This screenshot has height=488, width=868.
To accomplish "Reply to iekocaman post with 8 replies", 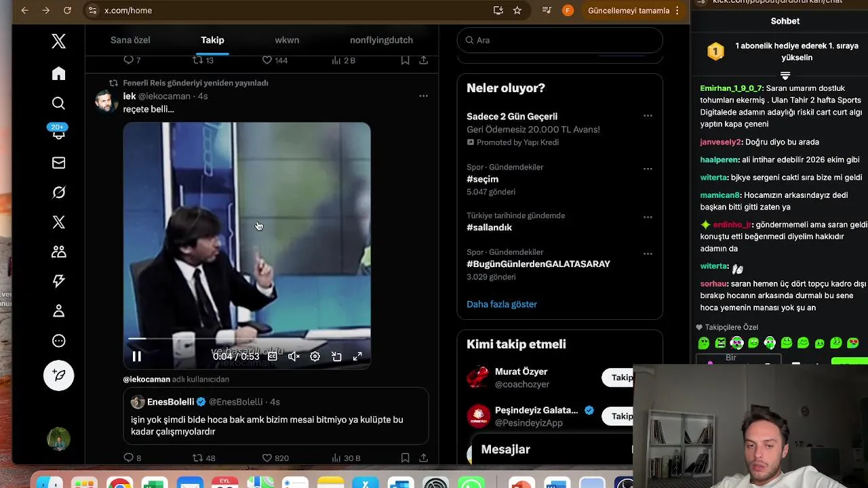I will click(132, 458).
